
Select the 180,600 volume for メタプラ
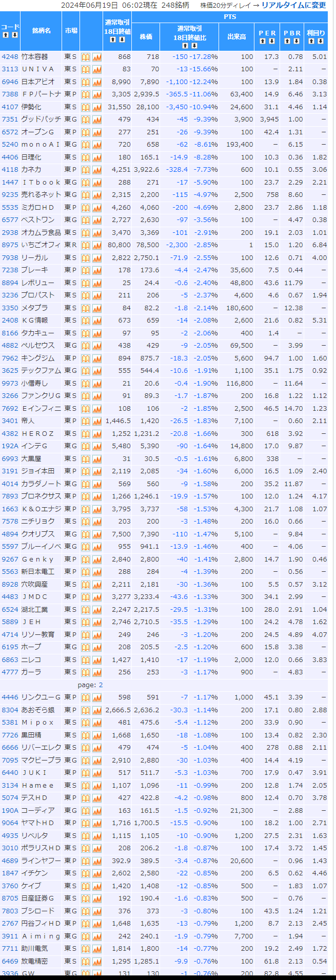(x=240, y=308)
